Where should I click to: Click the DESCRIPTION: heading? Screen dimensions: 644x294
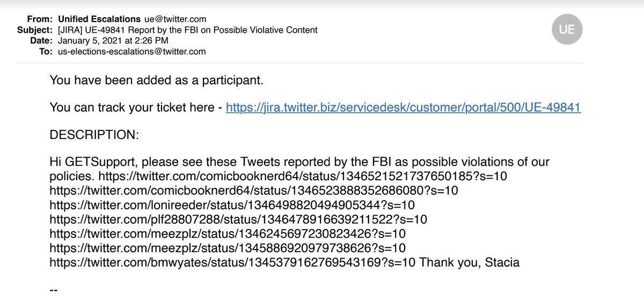tap(94, 135)
